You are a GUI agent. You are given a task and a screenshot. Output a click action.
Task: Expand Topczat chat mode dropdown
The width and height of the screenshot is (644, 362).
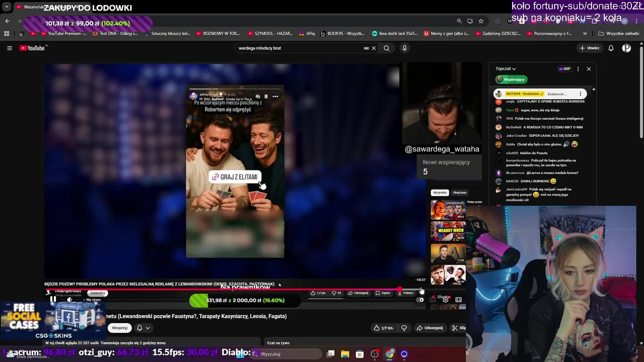click(x=506, y=69)
